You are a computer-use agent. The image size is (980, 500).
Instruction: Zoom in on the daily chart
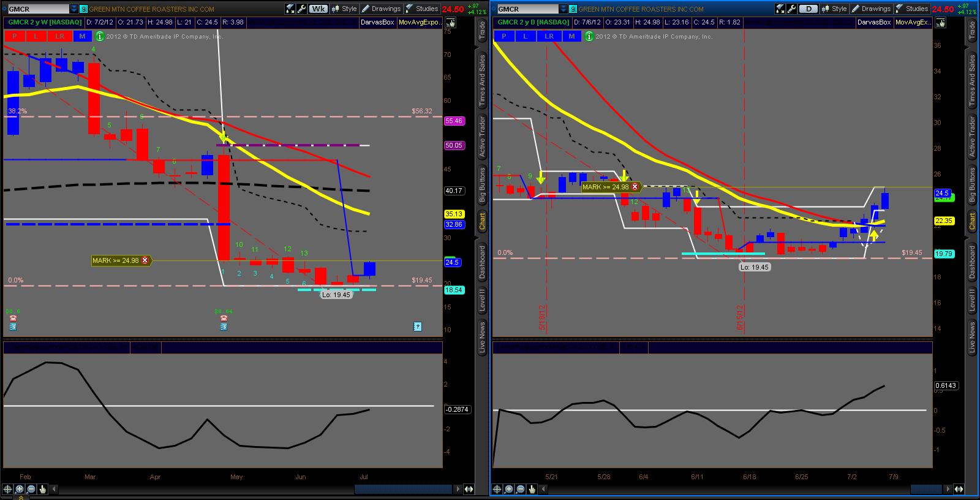click(510, 489)
